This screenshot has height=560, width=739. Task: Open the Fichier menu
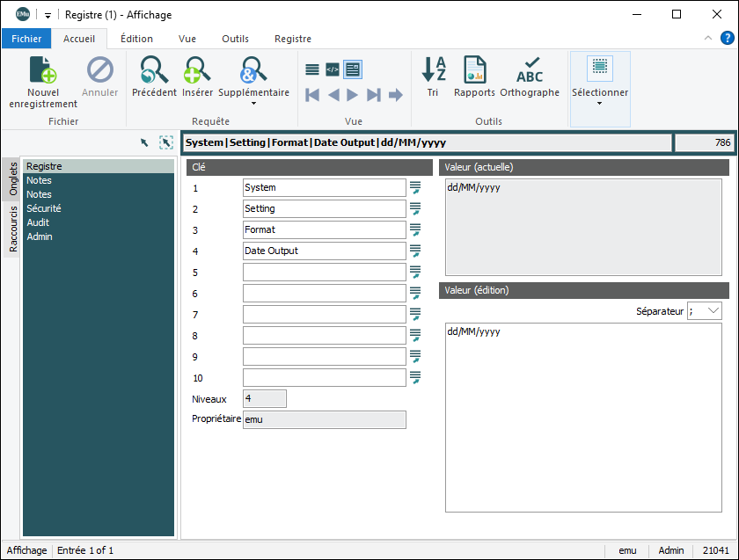tap(26, 39)
